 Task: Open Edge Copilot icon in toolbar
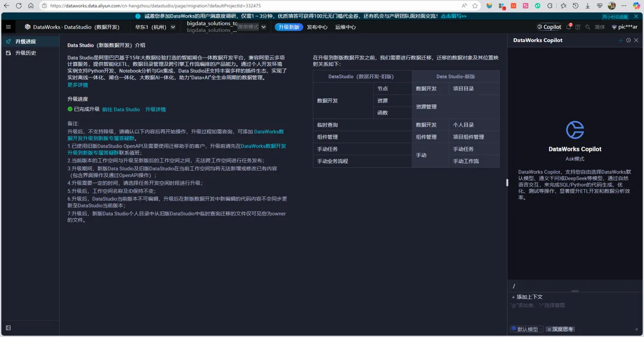tap(636, 6)
